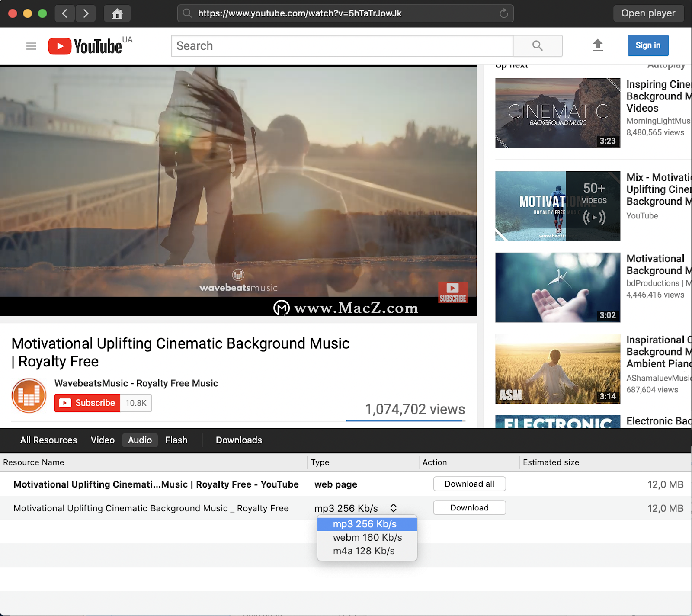Open WavebeatsMusic - Royalty Free Music channel link
Viewport: 692px width, 616px height.
(136, 383)
